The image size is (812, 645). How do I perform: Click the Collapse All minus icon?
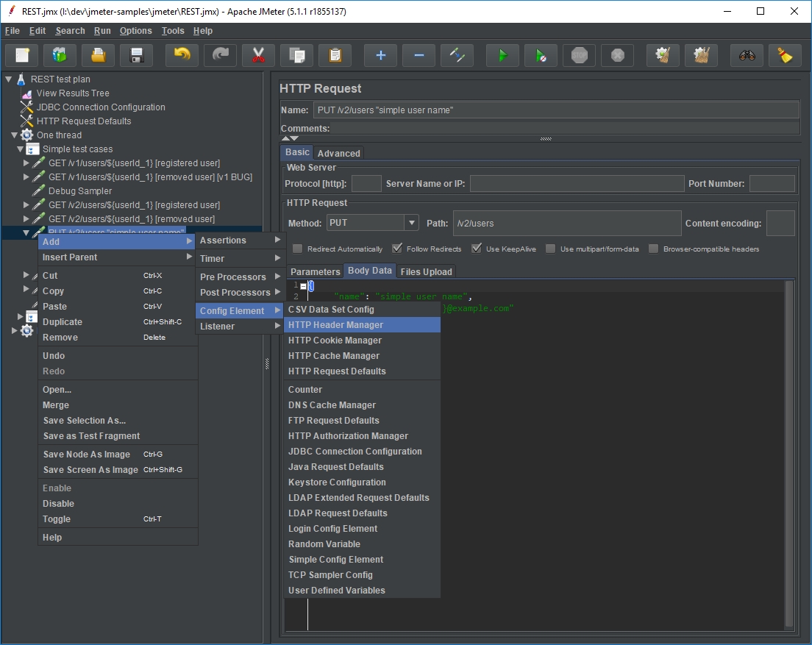coord(419,55)
